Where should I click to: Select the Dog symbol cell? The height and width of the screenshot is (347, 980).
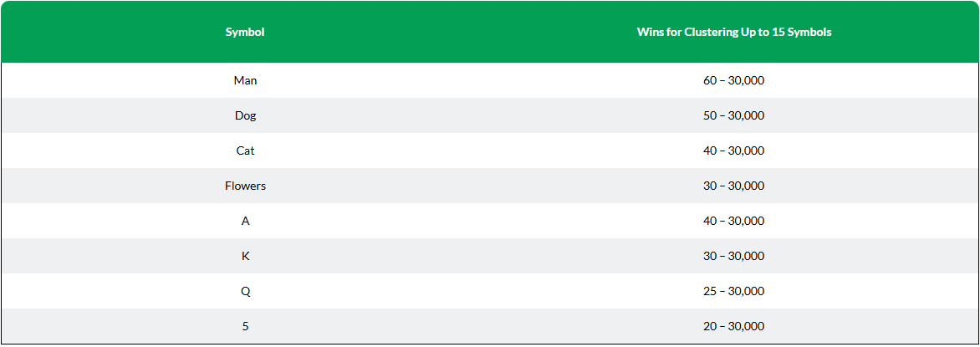tap(245, 115)
